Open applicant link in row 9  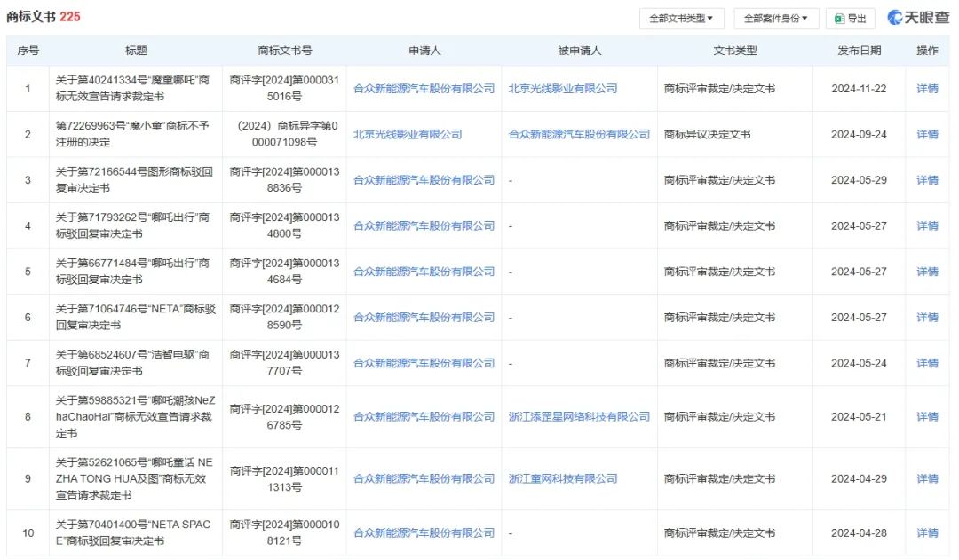424,478
